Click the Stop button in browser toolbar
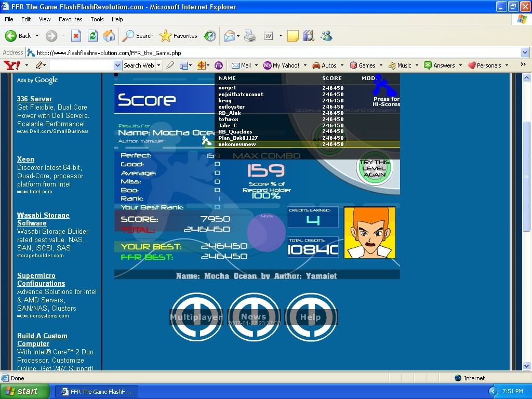This screenshot has height=399, width=532. pos(76,36)
